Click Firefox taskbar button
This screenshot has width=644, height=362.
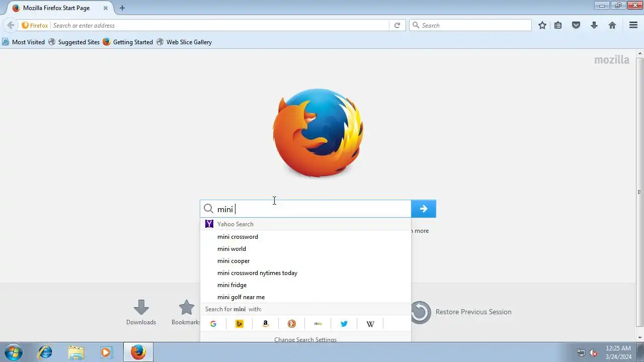click(x=138, y=352)
